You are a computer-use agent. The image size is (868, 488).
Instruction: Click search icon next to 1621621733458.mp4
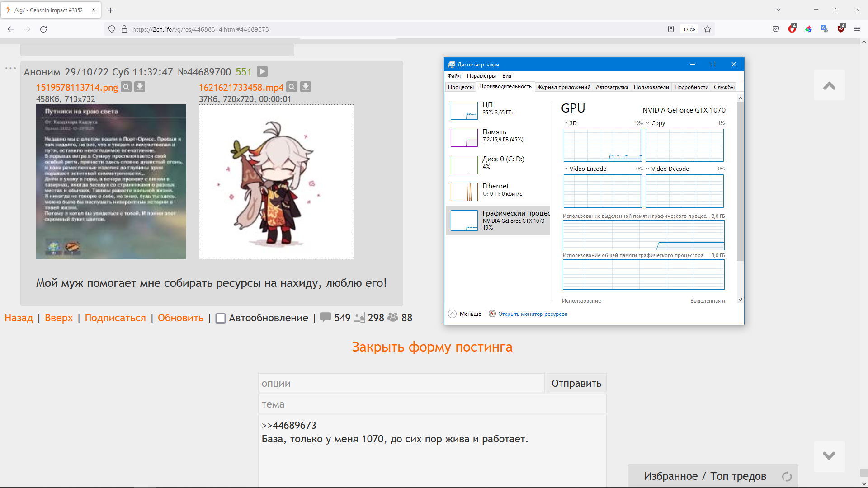click(x=292, y=87)
